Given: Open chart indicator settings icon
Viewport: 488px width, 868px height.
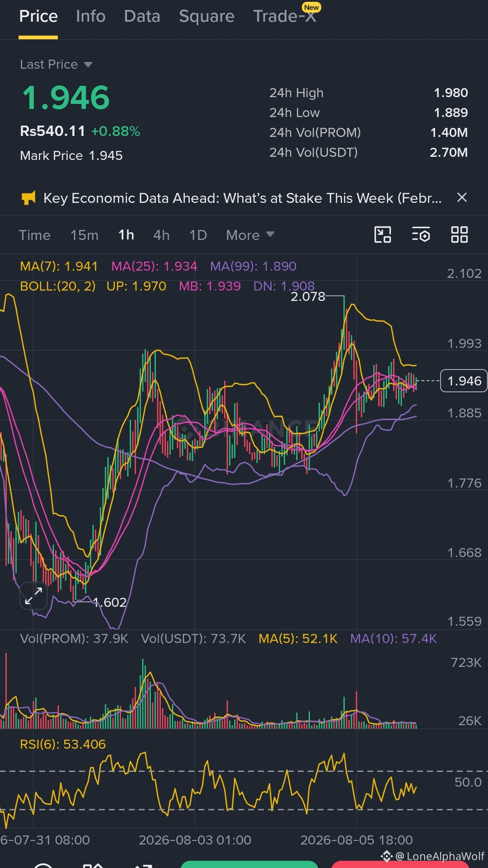Looking at the screenshot, I should (x=421, y=235).
